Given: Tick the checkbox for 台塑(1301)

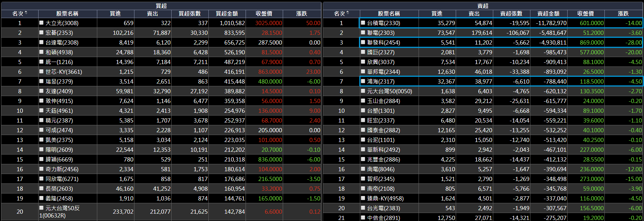Looking at the screenshot, I should point(363,110).
